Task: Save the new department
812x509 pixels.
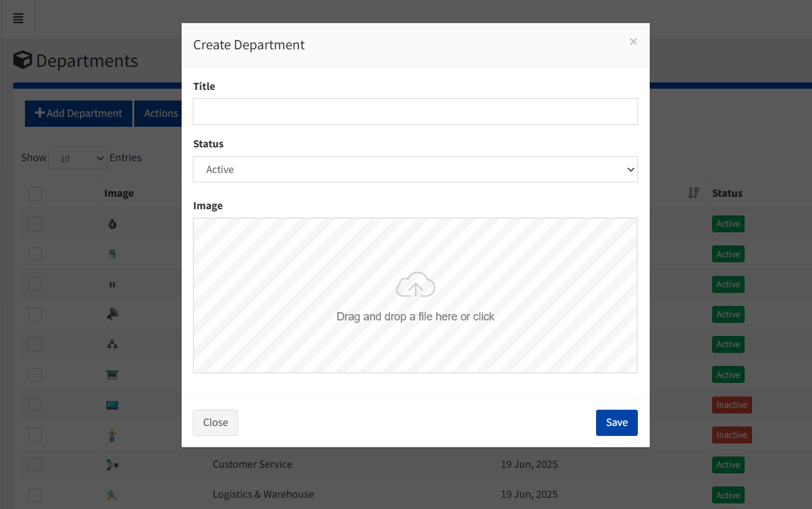Action: [x=617, y=423]
